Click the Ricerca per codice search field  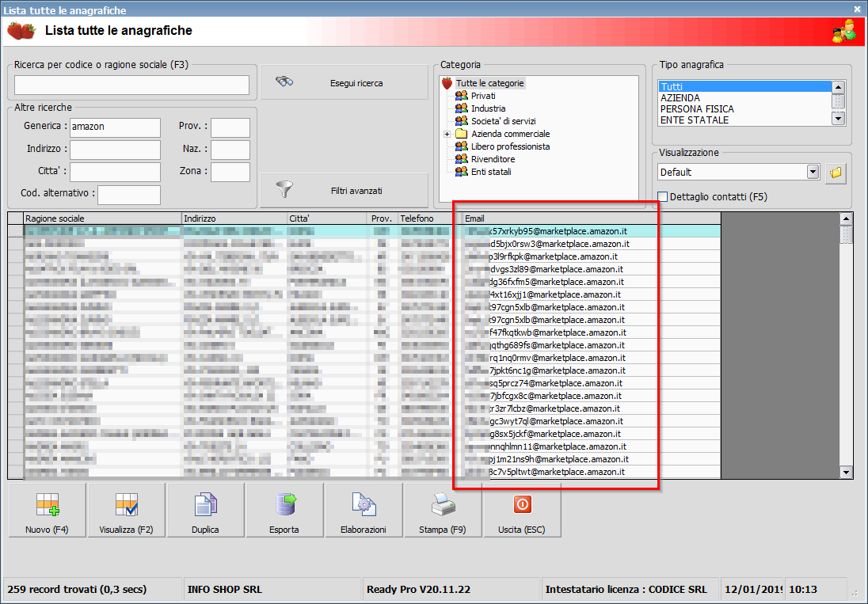click(131, 85)
